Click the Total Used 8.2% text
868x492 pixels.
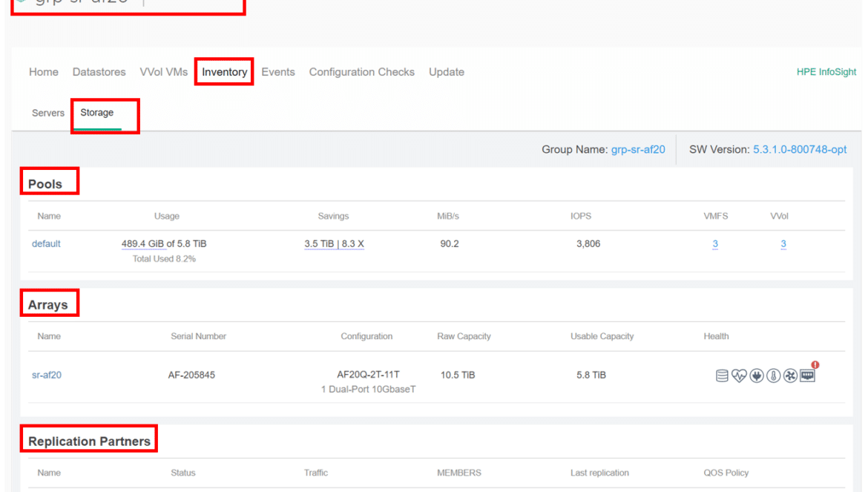pos(164,258)
